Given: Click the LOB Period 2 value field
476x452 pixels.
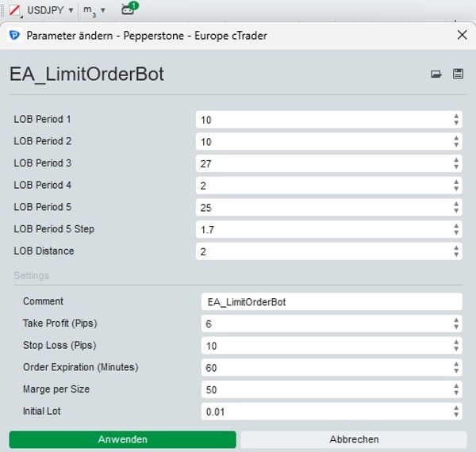Looking at the screenshot, I should coord(329,141).
